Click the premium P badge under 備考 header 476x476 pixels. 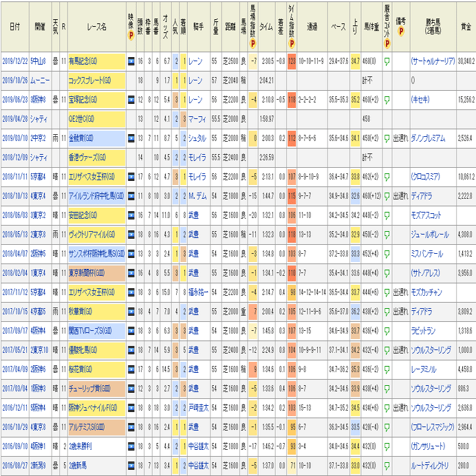(401, 31)
